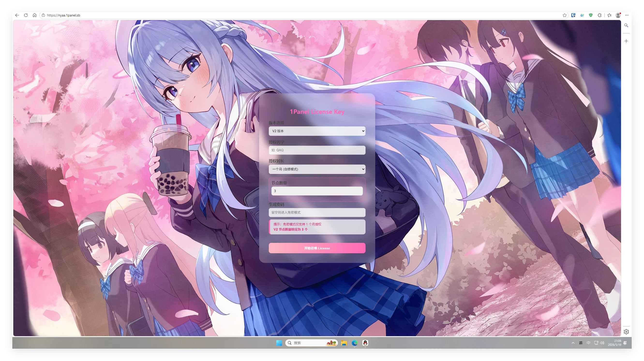Image resolution: width=644 pixels, height=361 pixels.
Task: Open the network status tray icon
Action: [596, 343]
